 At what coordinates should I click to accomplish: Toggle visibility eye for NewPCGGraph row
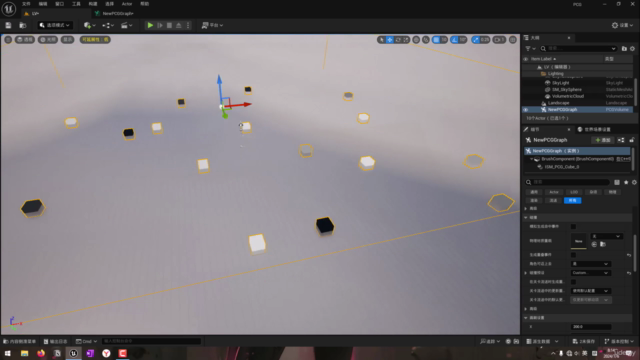pyautogui.click(x=526, y=109)
